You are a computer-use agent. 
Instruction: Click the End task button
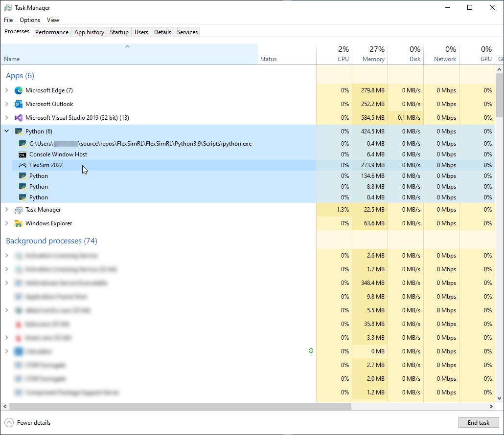click(478, 423)
